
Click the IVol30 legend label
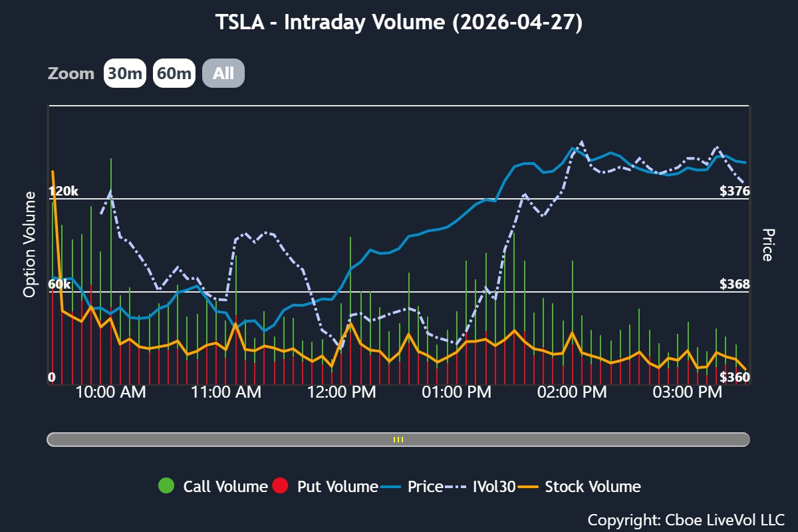pos(494,486)
